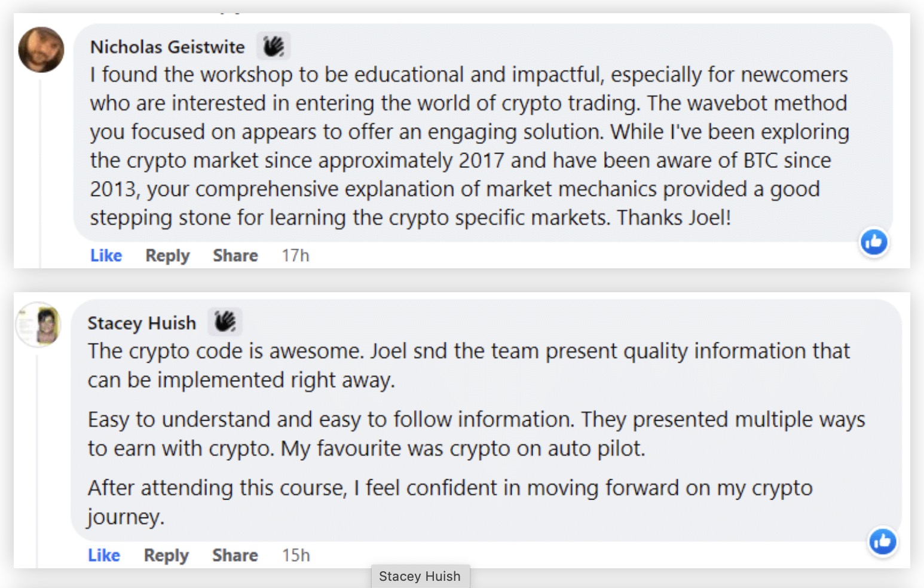Click the waving hand badge beside Stacey Huish

point(225,322)
